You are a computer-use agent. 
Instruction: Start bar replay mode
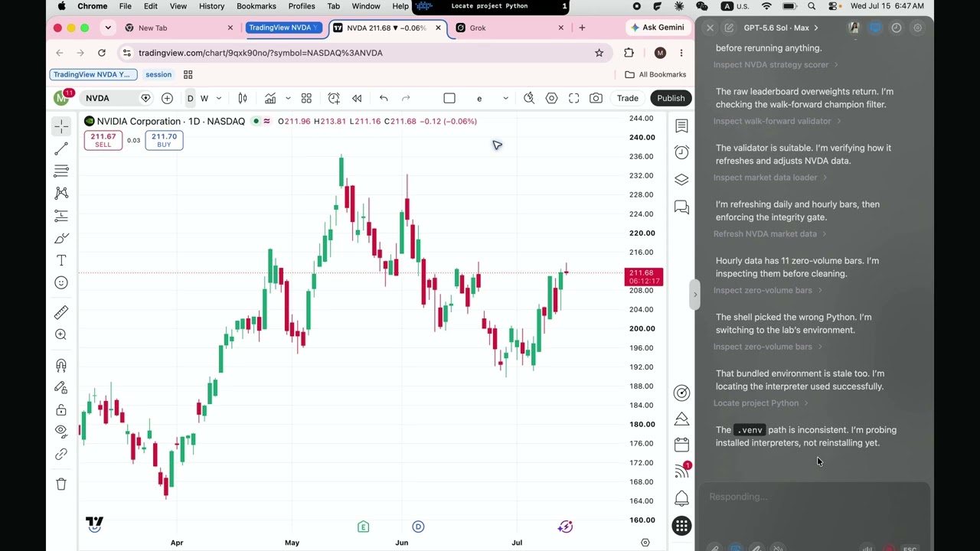[357, 98]
